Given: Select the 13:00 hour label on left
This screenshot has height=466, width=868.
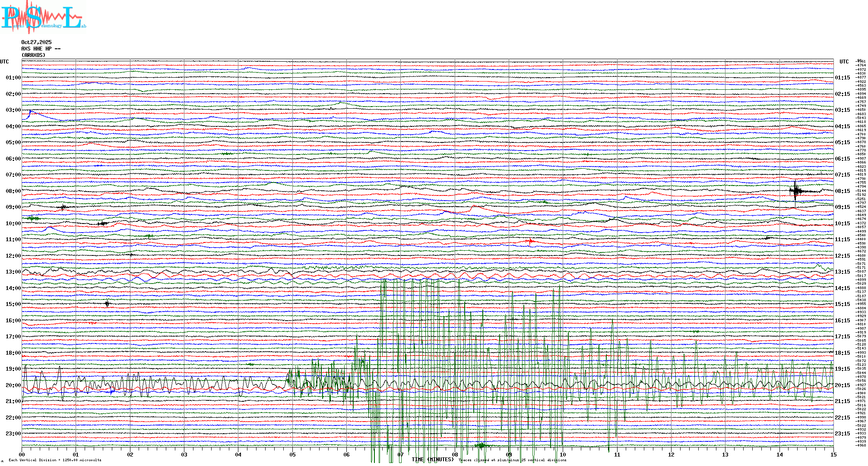Looking at the screenshot, I should point(13,272).
